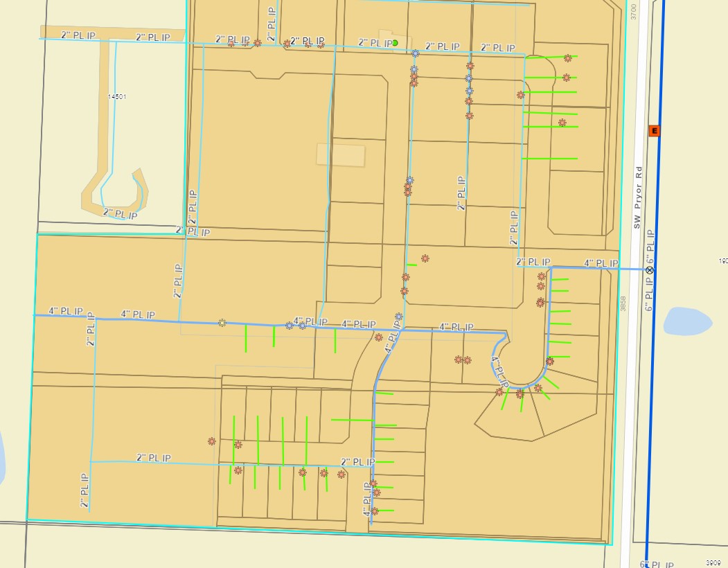Click the green dot marker near the top
The width and height of the screenshot is (728, 568).
click(395, 43)
